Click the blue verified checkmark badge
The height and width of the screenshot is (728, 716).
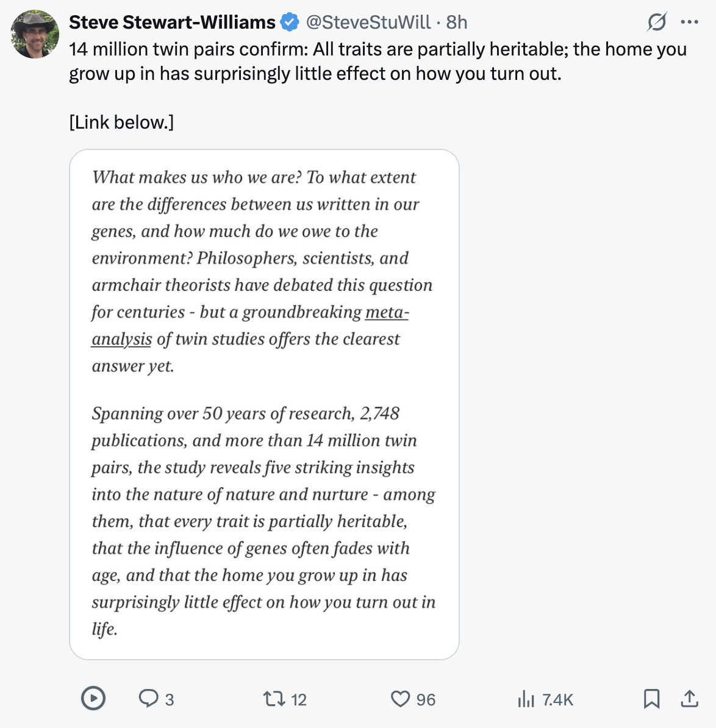click(290, 23)
